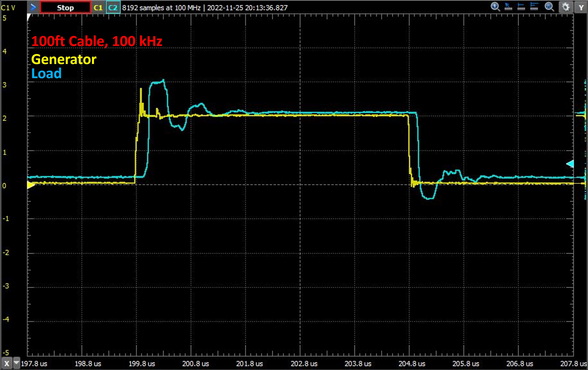This screenshot has width=588, height=370.
Task: Toggle channel C1 selection
Action: pos(98,8)
